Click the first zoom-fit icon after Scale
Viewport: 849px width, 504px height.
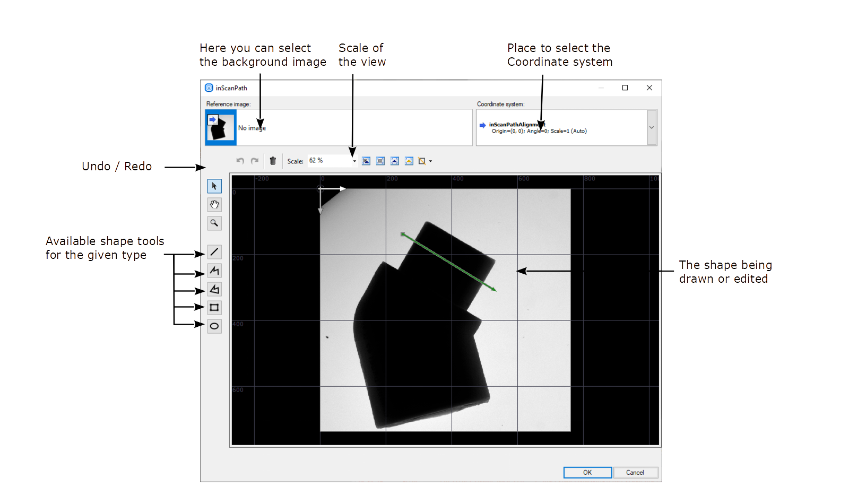[x=366, y=161]
